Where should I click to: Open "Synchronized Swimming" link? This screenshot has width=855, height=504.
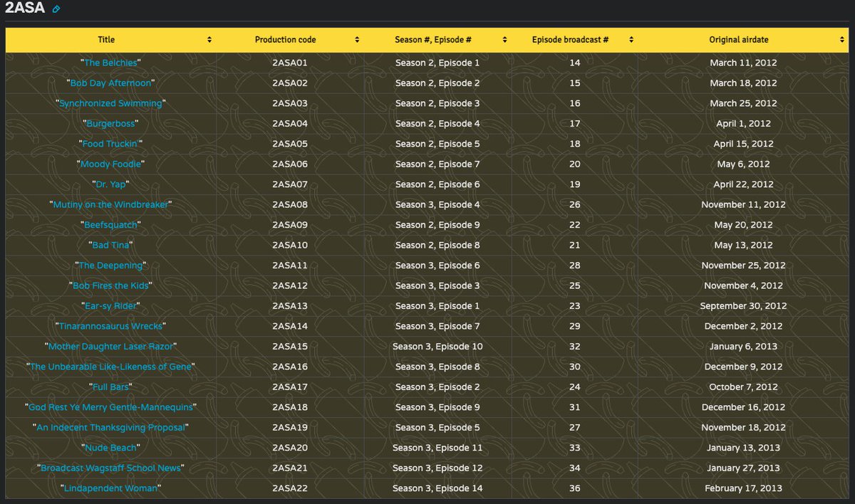tap(110, 103)
